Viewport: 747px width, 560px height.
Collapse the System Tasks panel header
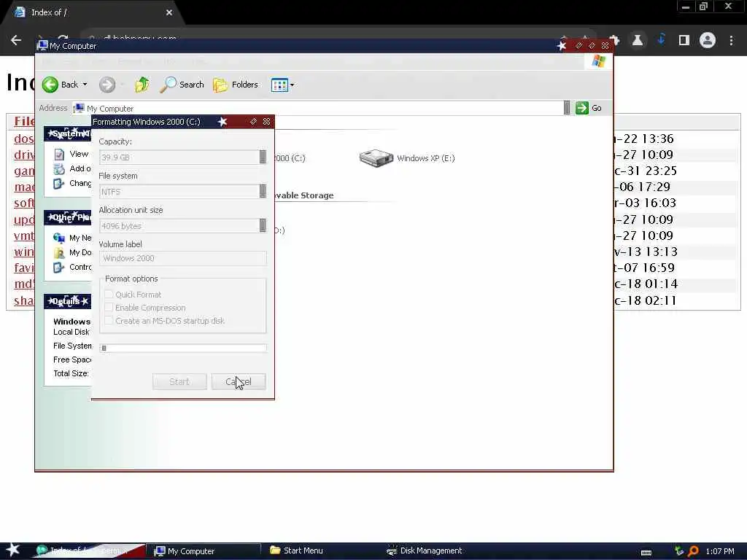[x=68, y=134]
